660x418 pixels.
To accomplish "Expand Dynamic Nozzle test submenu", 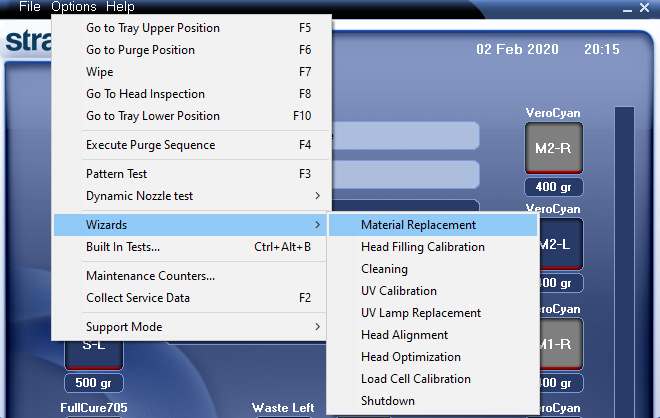I will [318, 196].
